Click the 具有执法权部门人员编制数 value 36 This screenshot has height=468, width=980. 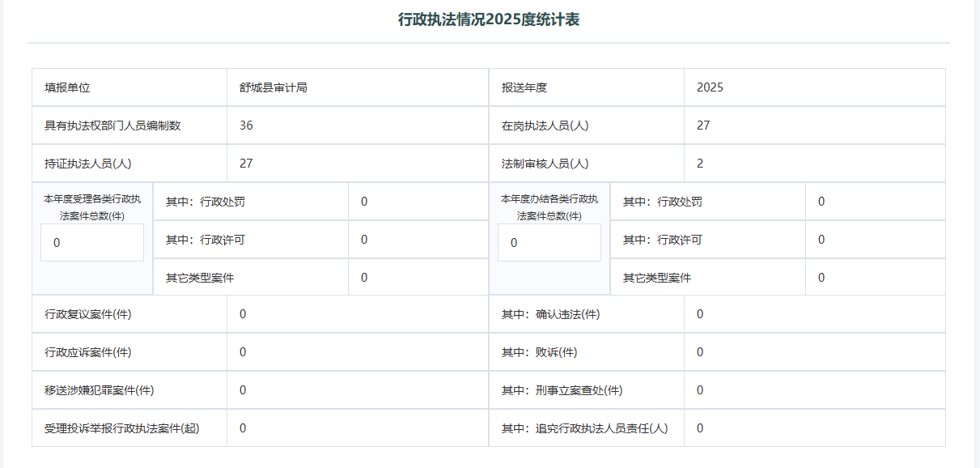tap(247, 126)
